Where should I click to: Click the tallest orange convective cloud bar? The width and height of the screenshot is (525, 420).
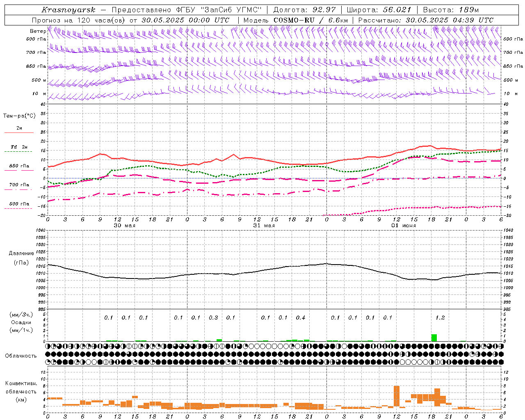(396, 396)
